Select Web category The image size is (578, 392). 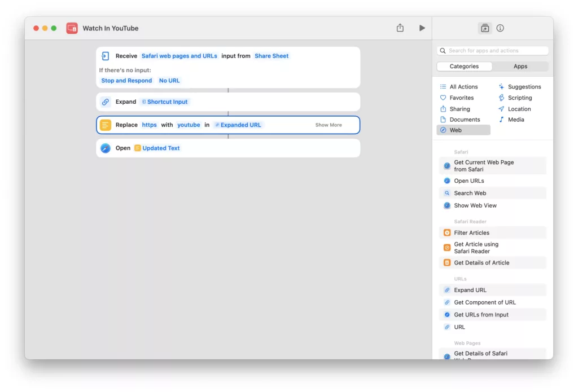tap(463, 130)
